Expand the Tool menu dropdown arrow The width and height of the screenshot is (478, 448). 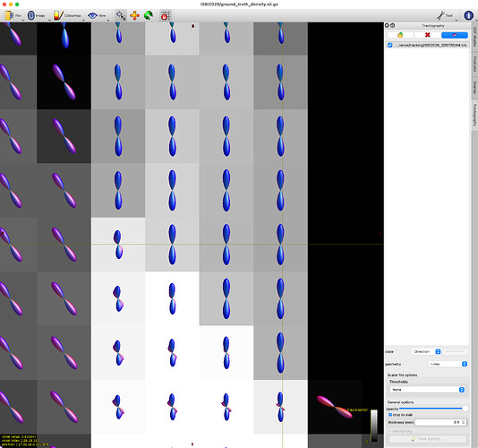point(457,20)
